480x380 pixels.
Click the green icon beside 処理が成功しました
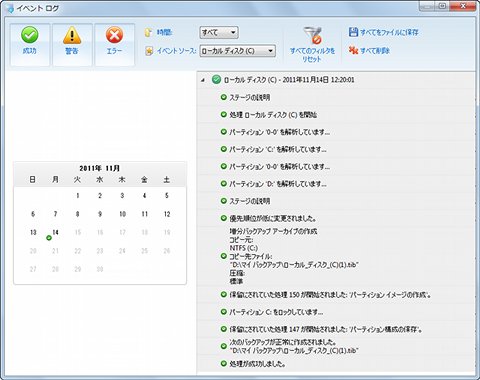(x=224, y=363)
